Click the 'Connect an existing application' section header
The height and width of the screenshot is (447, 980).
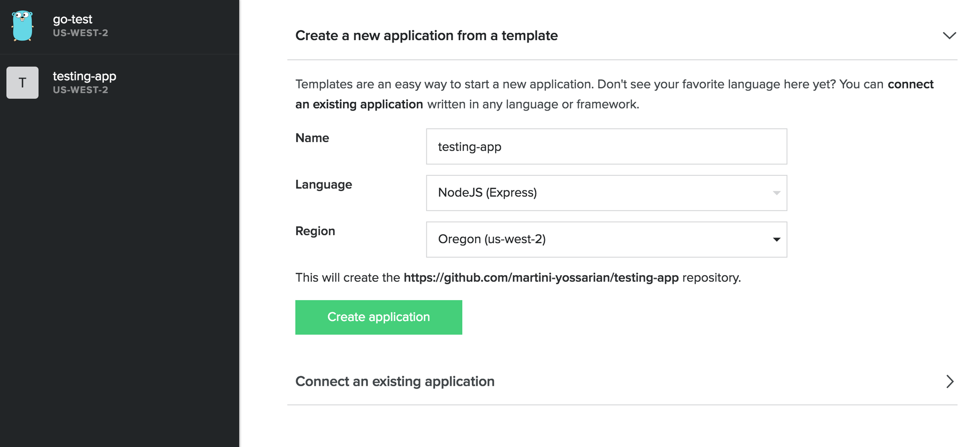click(395, 381)
